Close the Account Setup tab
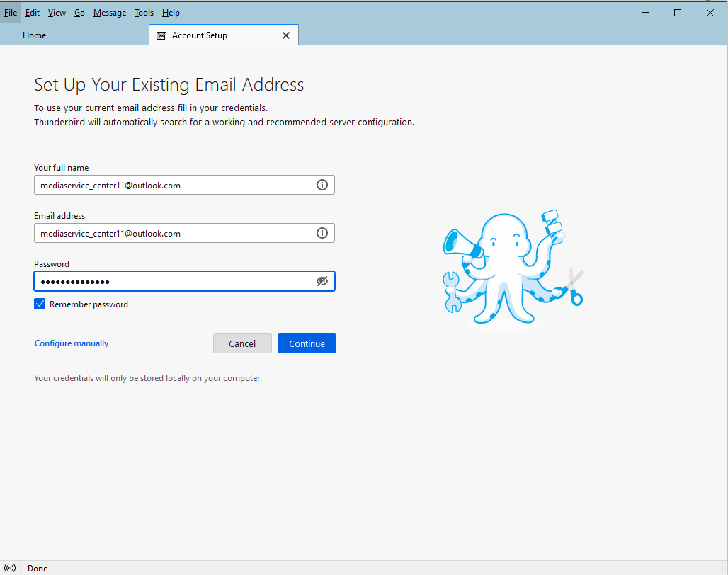Viewport: 728px width, 575px height. (x=286, y=35)
